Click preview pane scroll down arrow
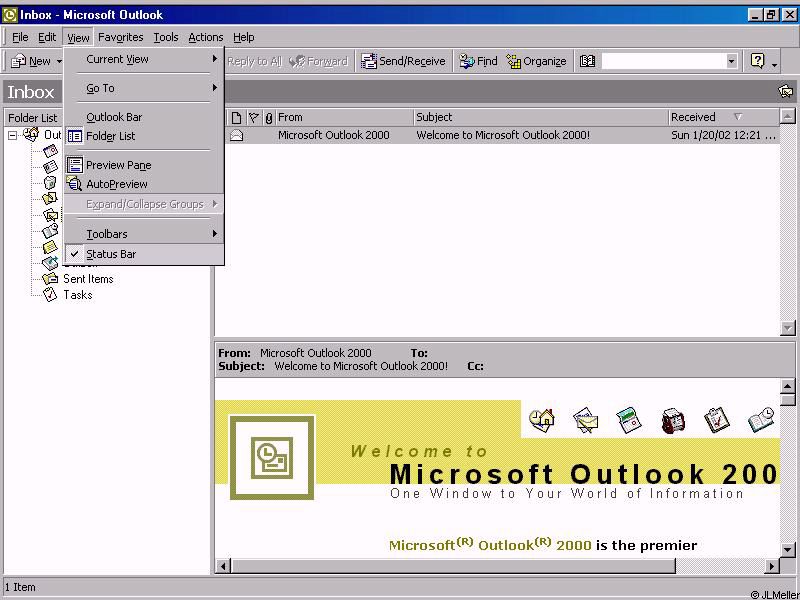 (788, 550)
